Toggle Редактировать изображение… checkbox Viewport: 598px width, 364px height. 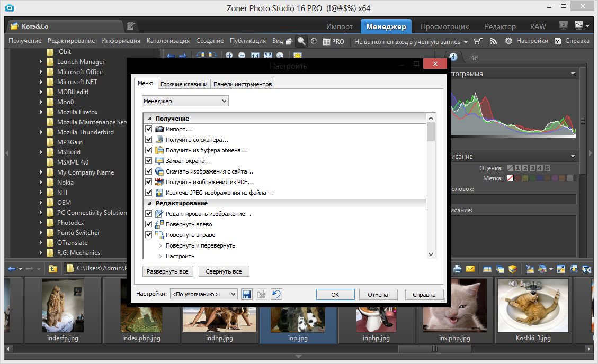coord(149,214)
